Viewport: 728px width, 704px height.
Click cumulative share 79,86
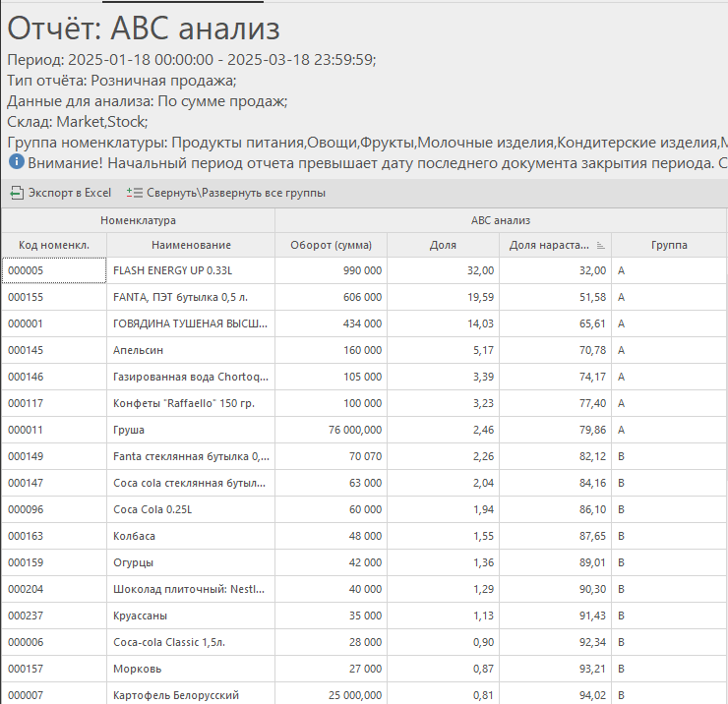(555, 430)
